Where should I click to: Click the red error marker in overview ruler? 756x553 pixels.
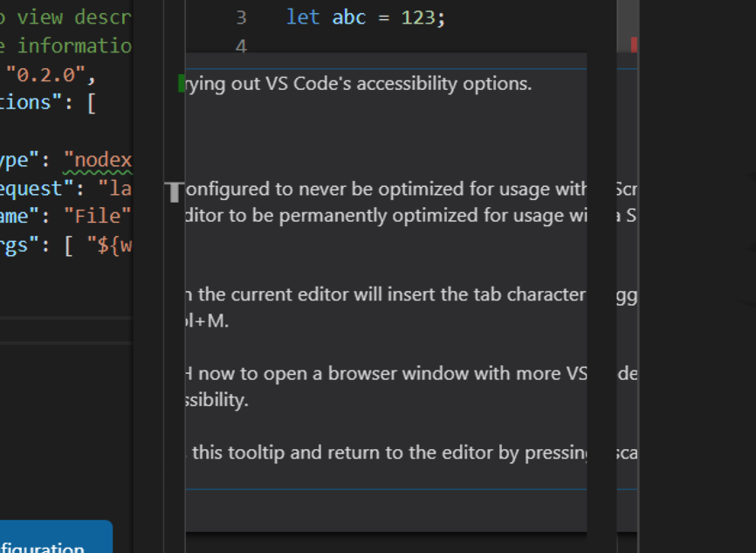(x=634, y=45)
